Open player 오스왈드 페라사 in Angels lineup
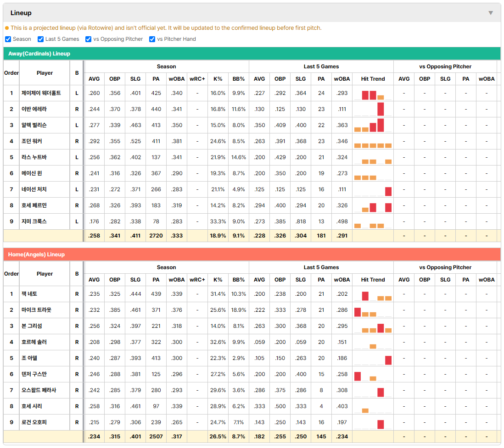This screenshot has width=504, height=448. tap(39, 390)
